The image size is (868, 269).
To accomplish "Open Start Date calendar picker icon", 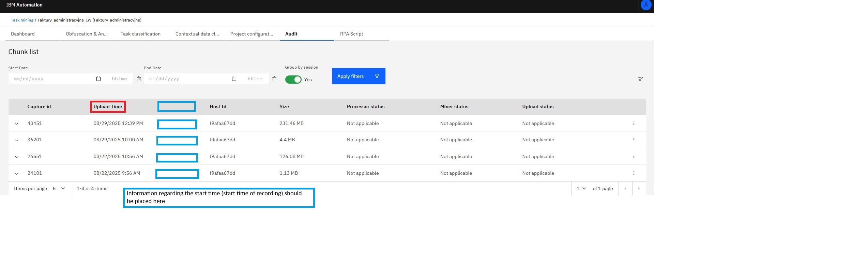I will [98, 79].
